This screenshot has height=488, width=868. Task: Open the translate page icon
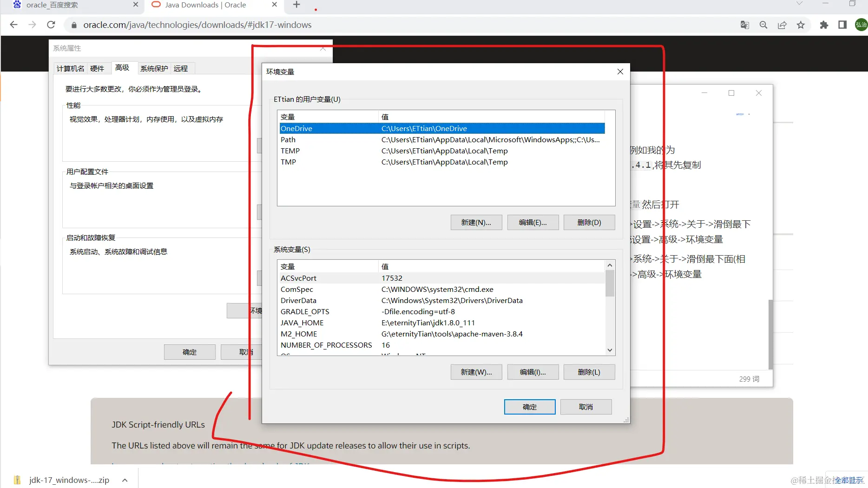click(x=745, y=25)
